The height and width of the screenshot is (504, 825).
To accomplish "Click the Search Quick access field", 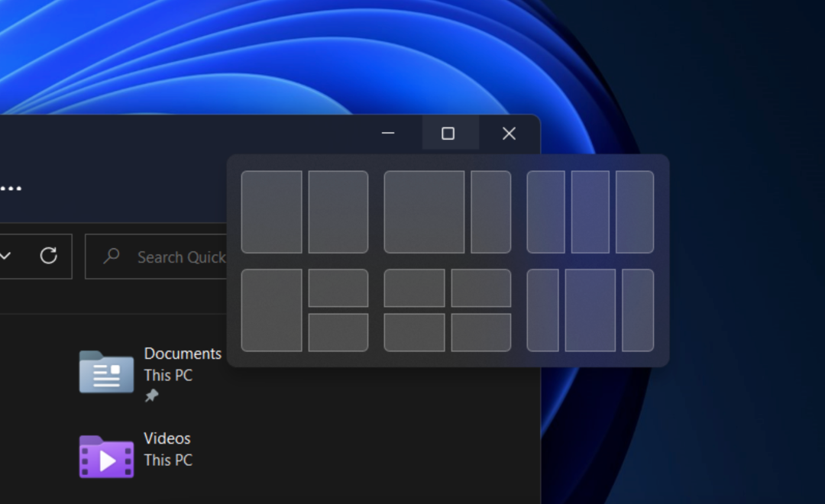I will (157, 257).
